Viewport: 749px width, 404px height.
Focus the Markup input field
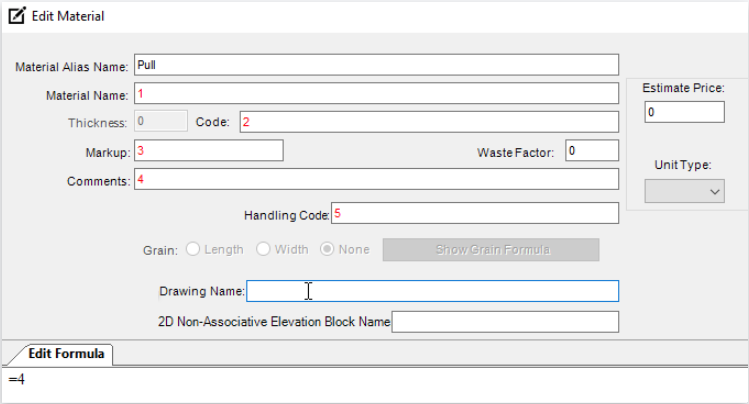click(209, 150)
